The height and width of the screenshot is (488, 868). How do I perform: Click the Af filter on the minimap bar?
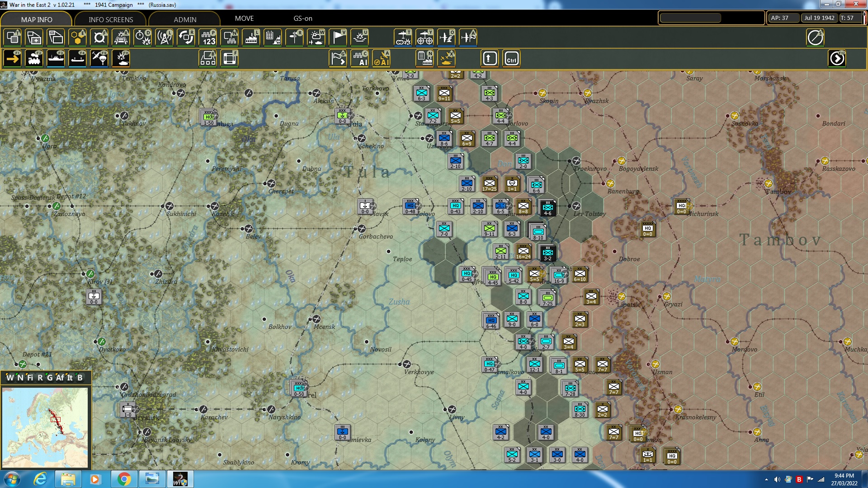tap(60, 378)
